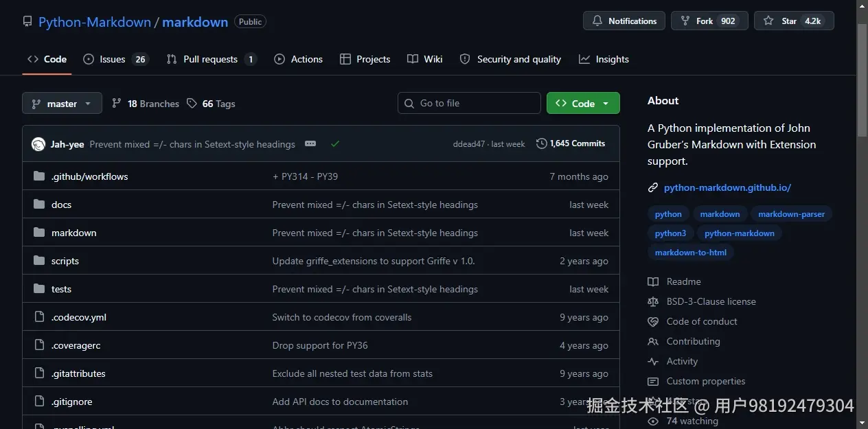Visit the python-markdown.github.io website link
This screenshot has width=868, height=429.
tap(727, 187)
